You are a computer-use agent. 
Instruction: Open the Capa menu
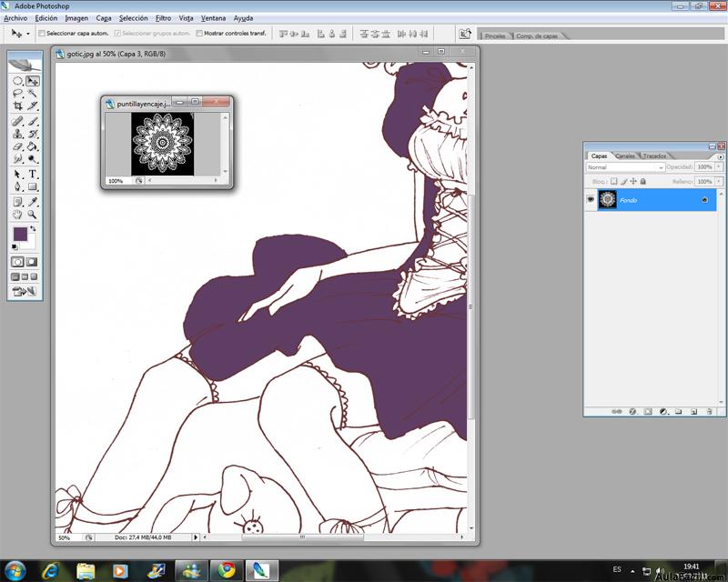[104, 18]
